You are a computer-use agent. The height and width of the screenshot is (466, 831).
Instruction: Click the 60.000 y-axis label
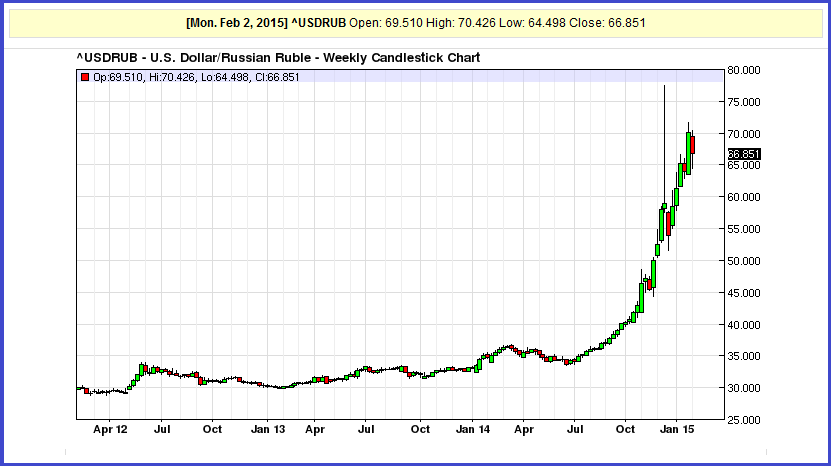744,197
